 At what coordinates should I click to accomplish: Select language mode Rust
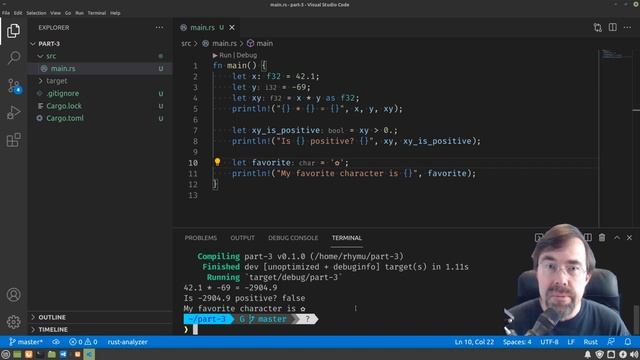coord(591,342)
